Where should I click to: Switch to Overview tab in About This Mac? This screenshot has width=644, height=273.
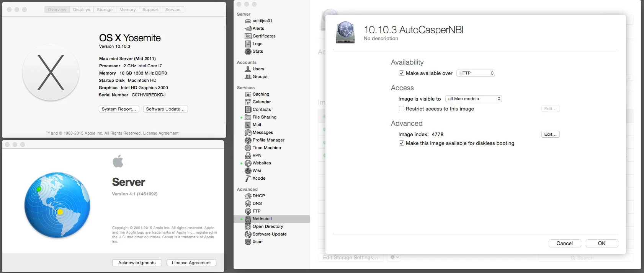tap(57, 10)
